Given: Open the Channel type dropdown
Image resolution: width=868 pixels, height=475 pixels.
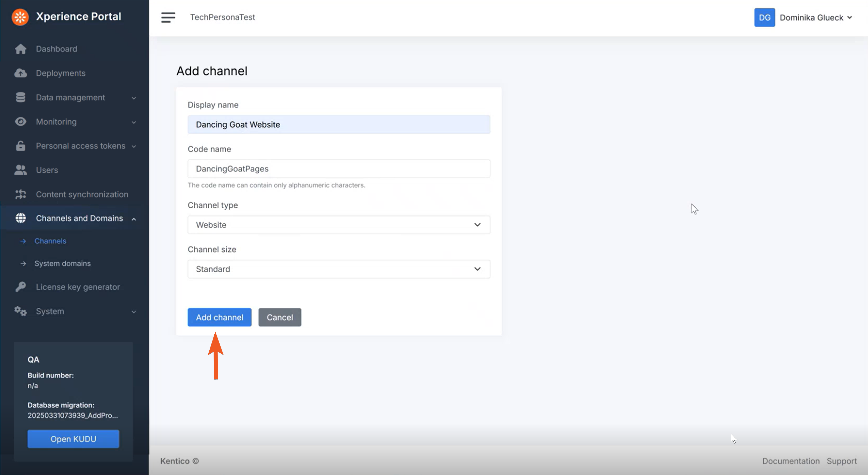Looking at the screenshot, I should click(338, 225).
